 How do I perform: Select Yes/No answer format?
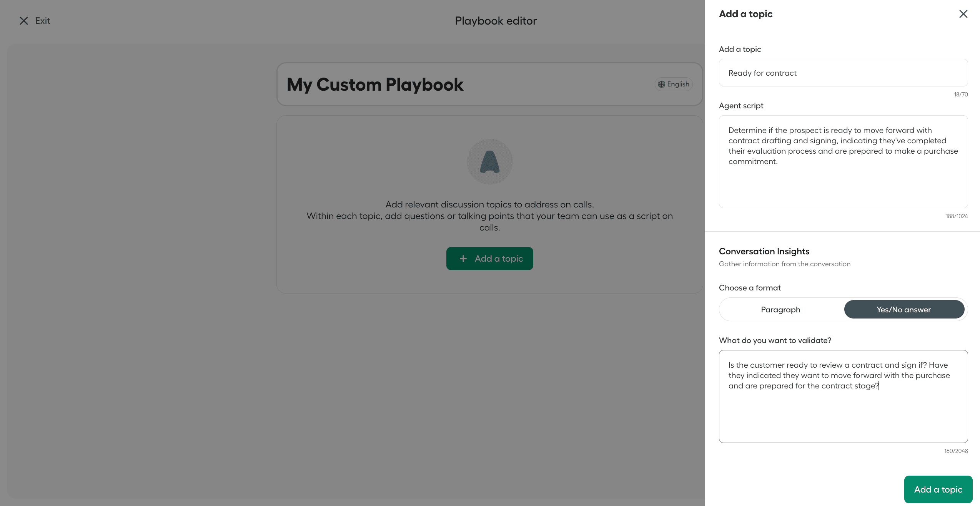pyautogui.click(x=904, y=309)
